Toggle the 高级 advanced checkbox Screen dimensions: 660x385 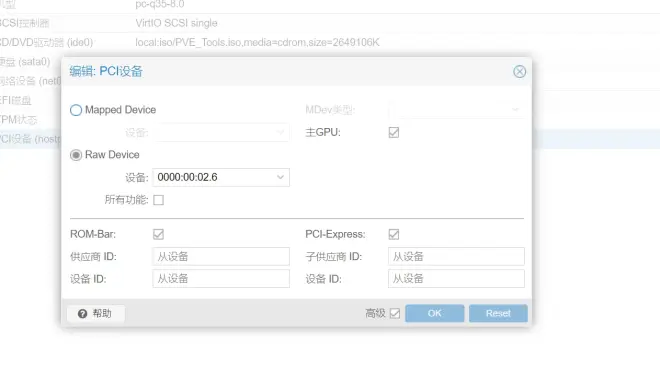pos(395,313)
